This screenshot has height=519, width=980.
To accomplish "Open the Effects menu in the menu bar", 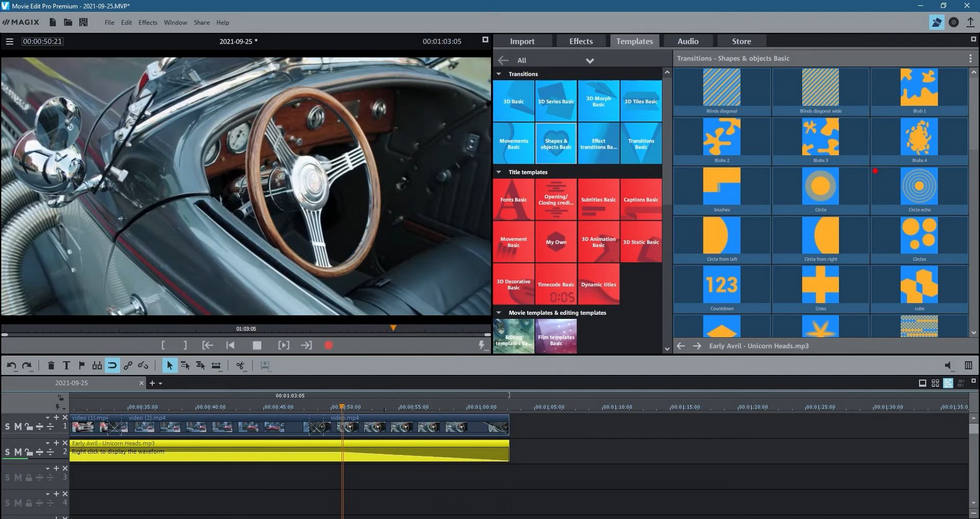I will (x=148, y=23).
